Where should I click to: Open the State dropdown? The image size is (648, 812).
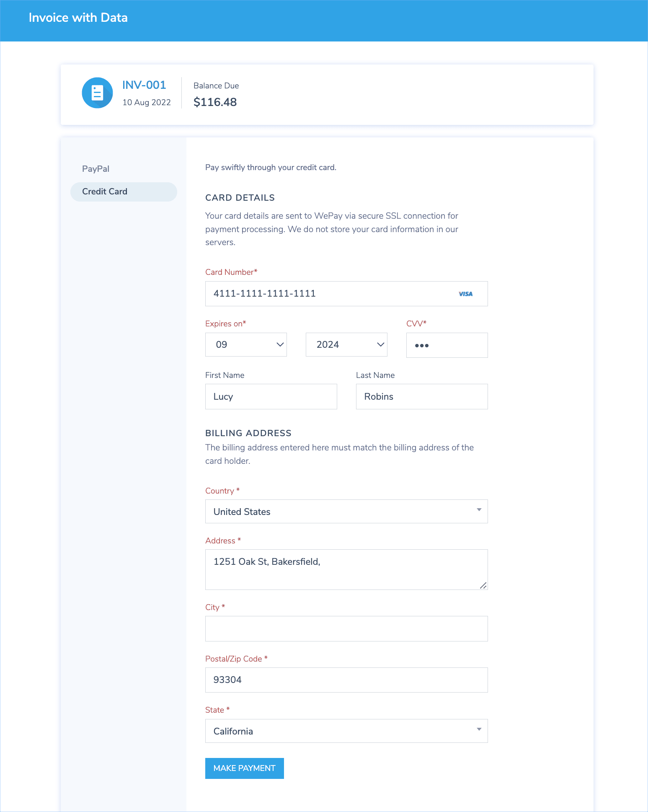coord(346,731)
